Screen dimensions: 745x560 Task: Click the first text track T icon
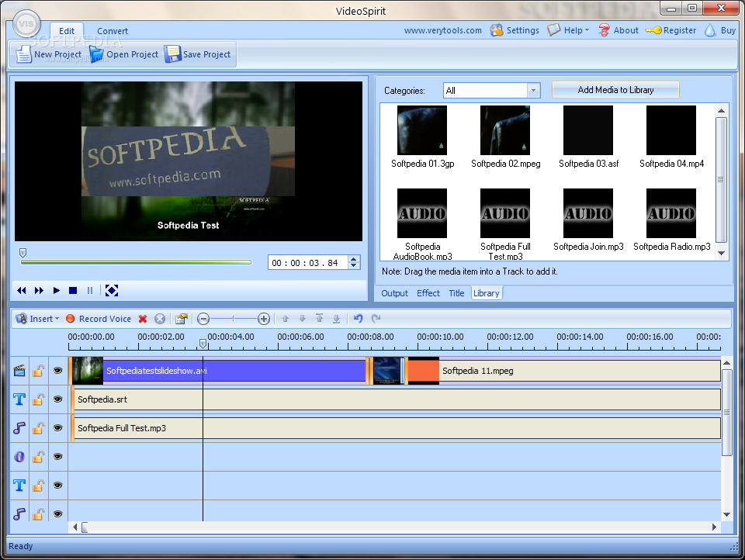pyautogui.click(x=19, y=399)
